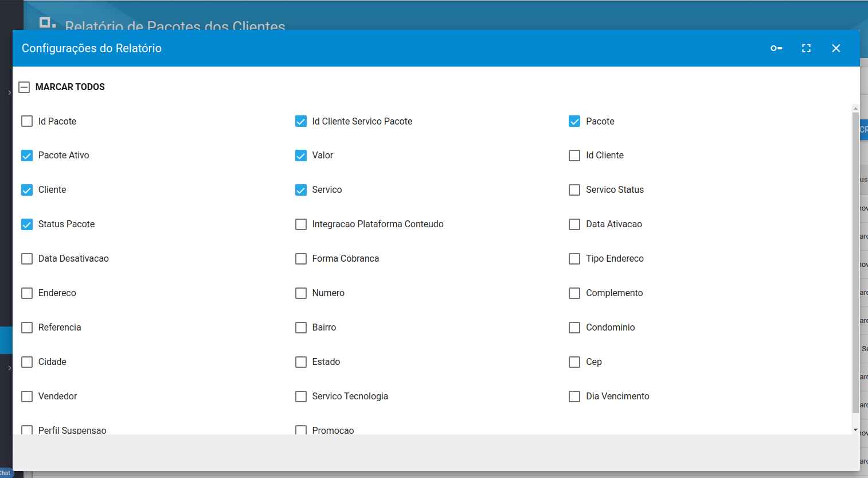The height and width of the screenshot is (478, 868).
Task: Check the Id Pacote checkbox
Action: (27, 121)
